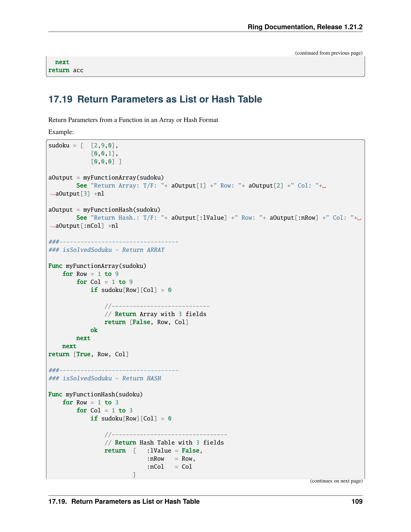Click 'Func myFunctionHash(sudoku)' definition line
The width and height of the screenshot is (411, 532).
[x=96, y=394]
